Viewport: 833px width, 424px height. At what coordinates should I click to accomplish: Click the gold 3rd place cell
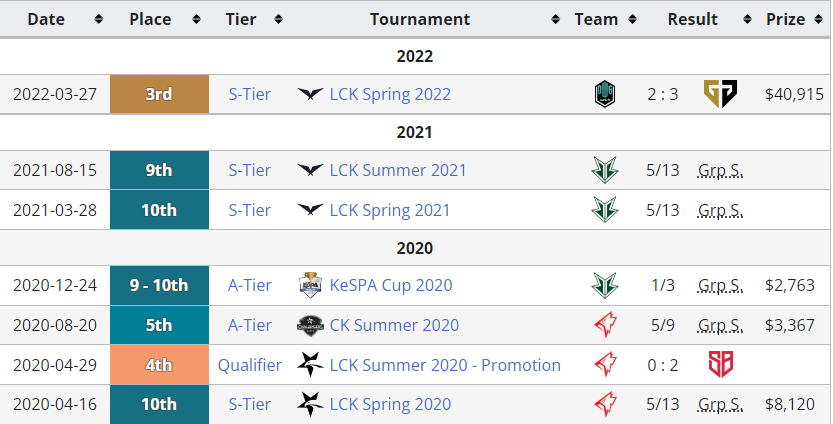[159, 94]
